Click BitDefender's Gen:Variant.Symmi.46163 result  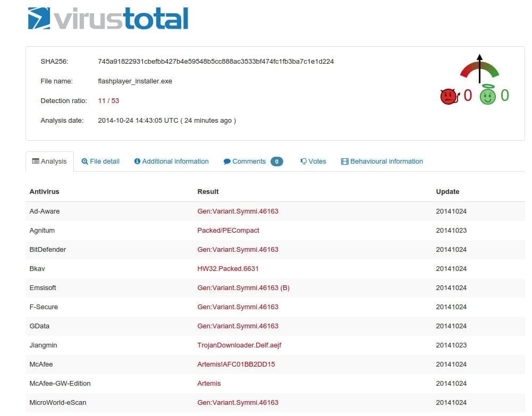click(x=238, y=250)
